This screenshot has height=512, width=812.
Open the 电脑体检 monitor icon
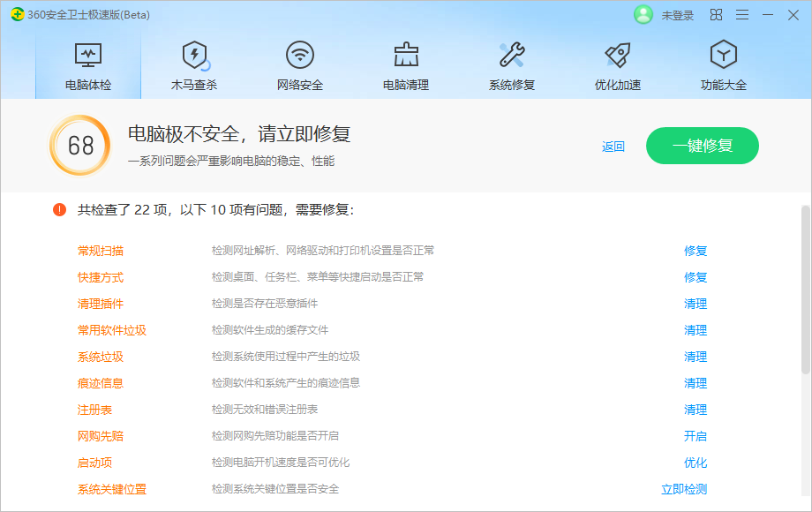click(88, 55)
